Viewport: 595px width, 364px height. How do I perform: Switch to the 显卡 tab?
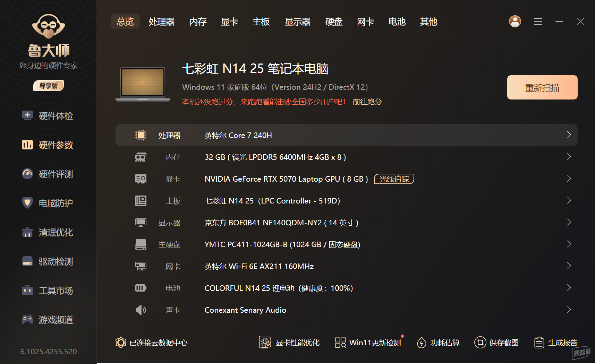pyautogui.click(x=230, y=21)
